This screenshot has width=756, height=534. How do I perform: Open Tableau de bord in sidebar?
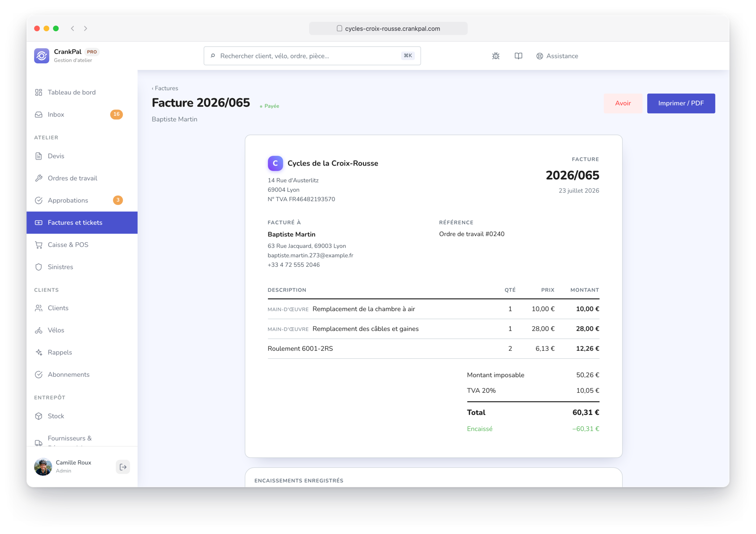(x=82, y=92)
